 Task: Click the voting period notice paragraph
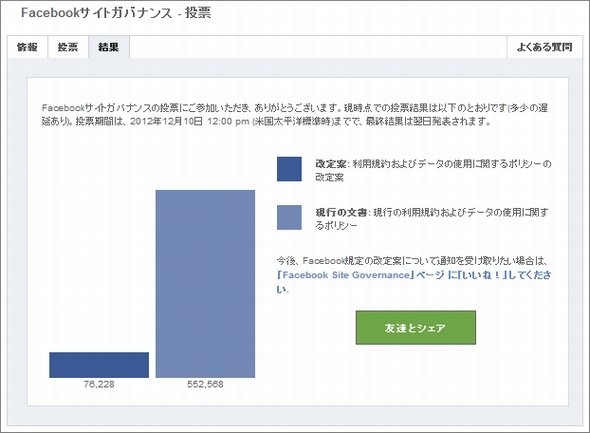(295, 114)
